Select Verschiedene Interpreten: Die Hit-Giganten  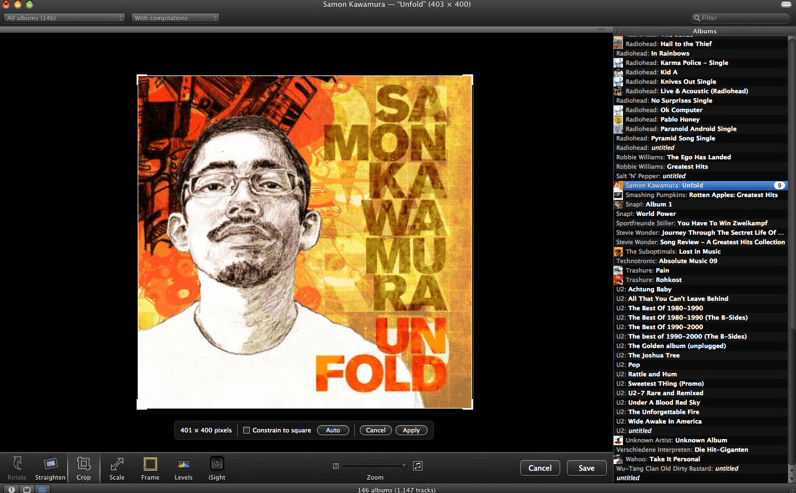tap(701, 449)
